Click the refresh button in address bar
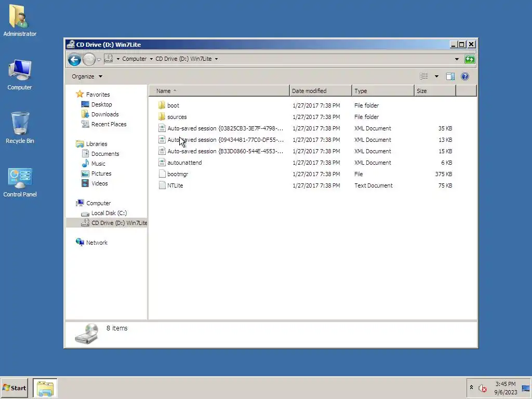Viewport: 532px width, 399px height. (470, 59)
